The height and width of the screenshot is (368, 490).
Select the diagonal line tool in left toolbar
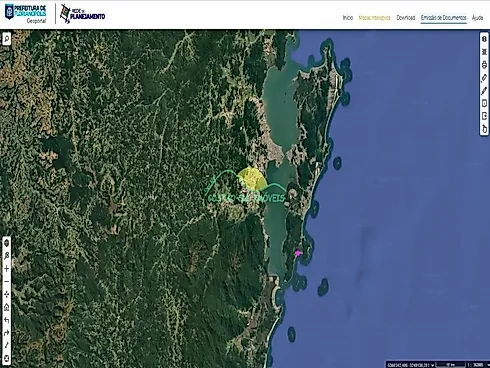[6, 346]
